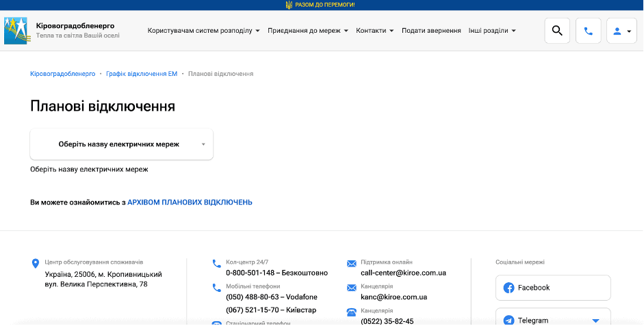Click kanc@kiroe.com.ua email address
The image size is (644, 326).
point(394,297)
